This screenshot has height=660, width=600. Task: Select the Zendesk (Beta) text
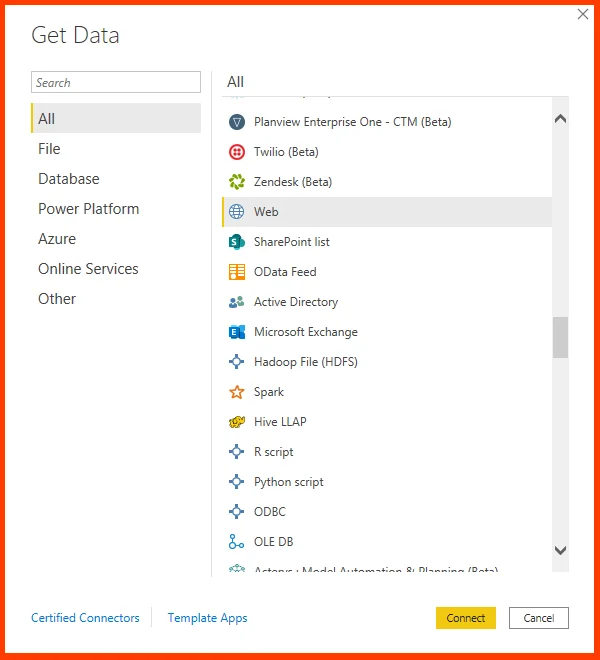click(x=293, y=182)
